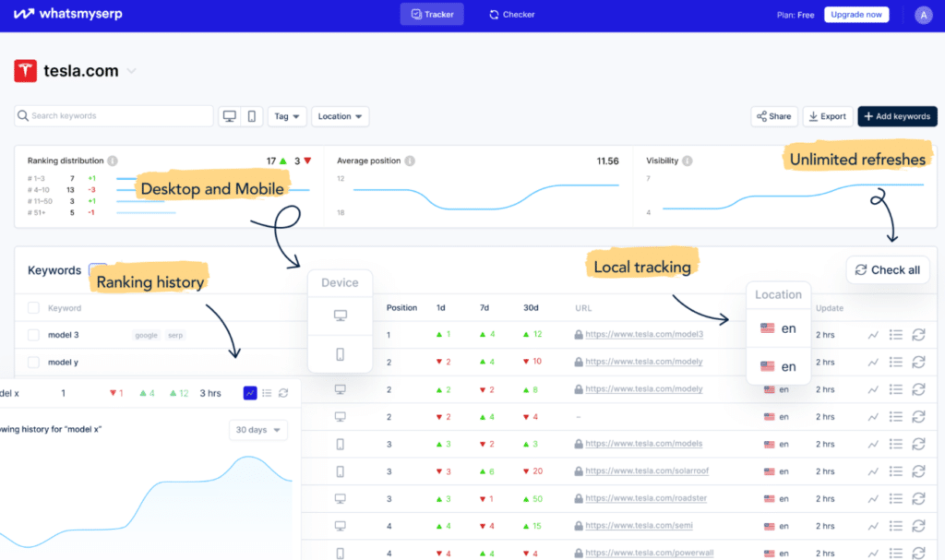
Task: Click the Average position value 11.56
Action: (607, 161)
